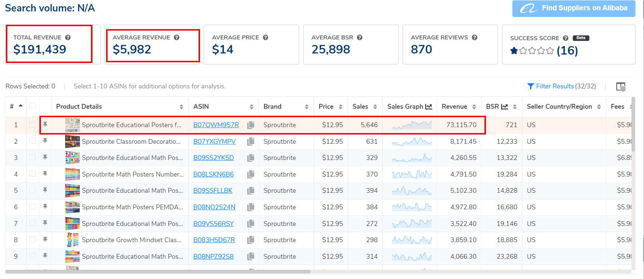The image size is (644, 279).
Task: Copy ASIN B08NQ2524N with copy icon
Action: click(251, 207)
